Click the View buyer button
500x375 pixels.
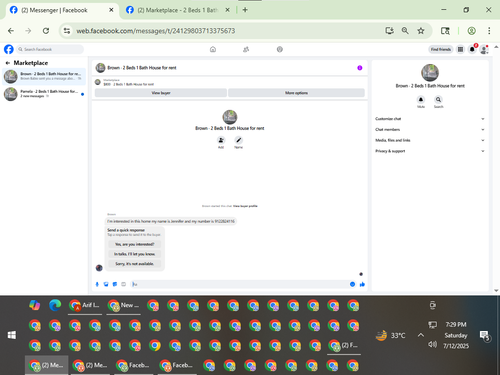pyautogui.click(x=161, y=93)
